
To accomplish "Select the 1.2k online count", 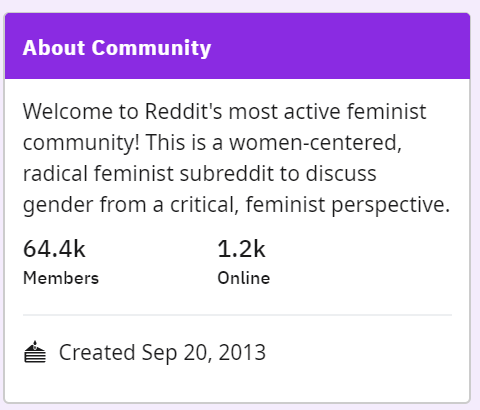I will click(241, 249).
